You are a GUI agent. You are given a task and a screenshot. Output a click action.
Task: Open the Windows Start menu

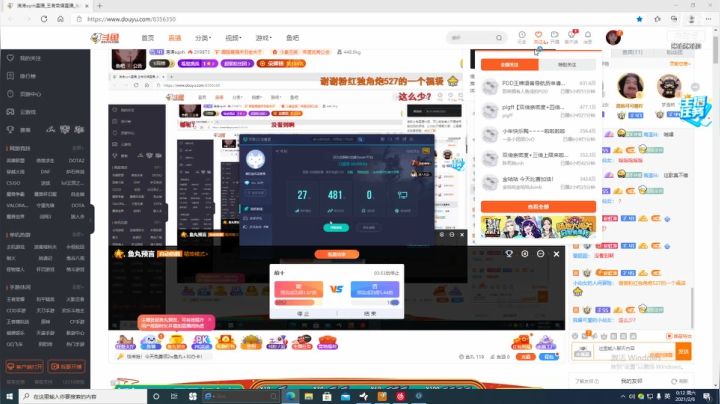(x=9, y=396)
